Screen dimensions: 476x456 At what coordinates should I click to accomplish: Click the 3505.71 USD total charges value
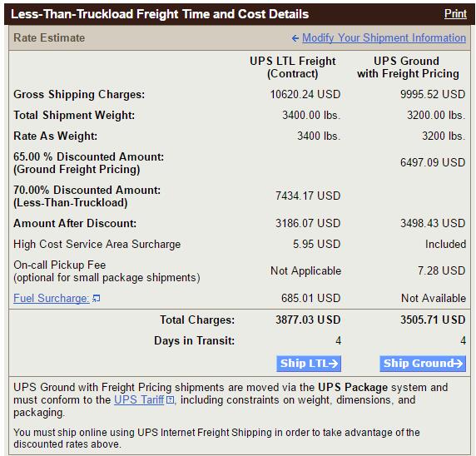[x=433, y=320]
